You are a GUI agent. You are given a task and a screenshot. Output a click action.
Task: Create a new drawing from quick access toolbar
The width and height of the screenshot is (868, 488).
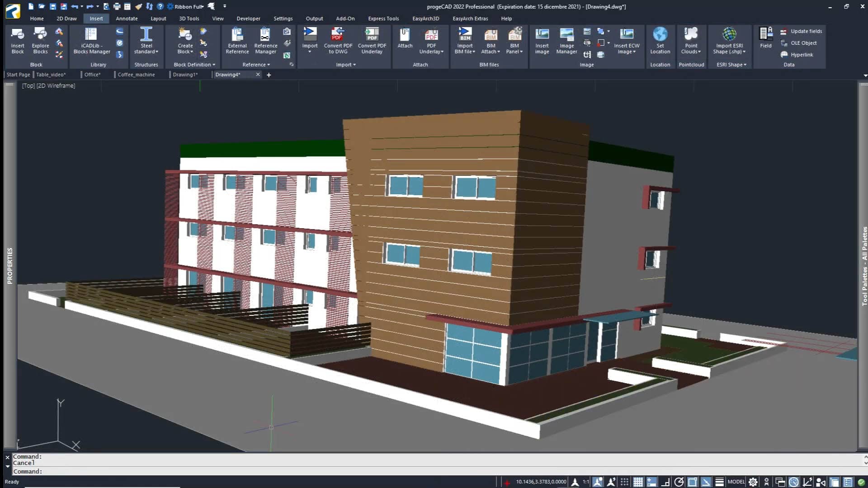click(x=31, y=6)
